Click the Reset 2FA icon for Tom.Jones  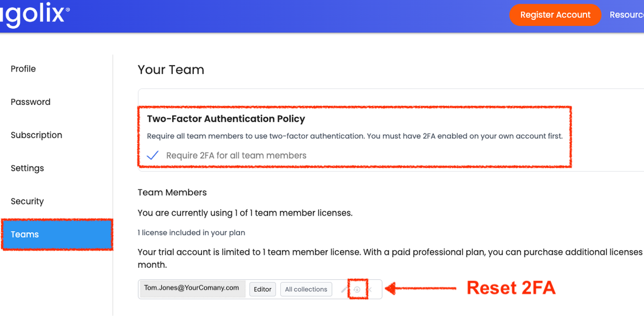357,290
